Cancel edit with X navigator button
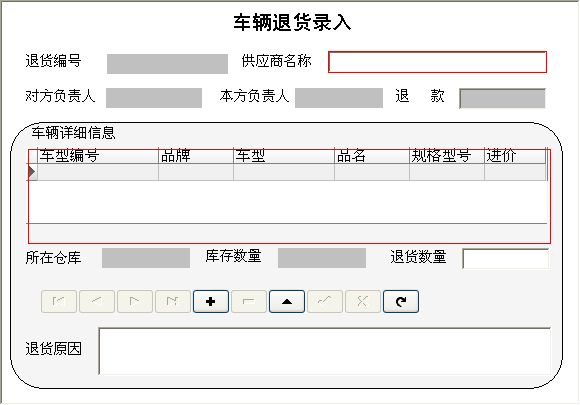The height and width of the screenshot is (405, 580). pos(363,301)
